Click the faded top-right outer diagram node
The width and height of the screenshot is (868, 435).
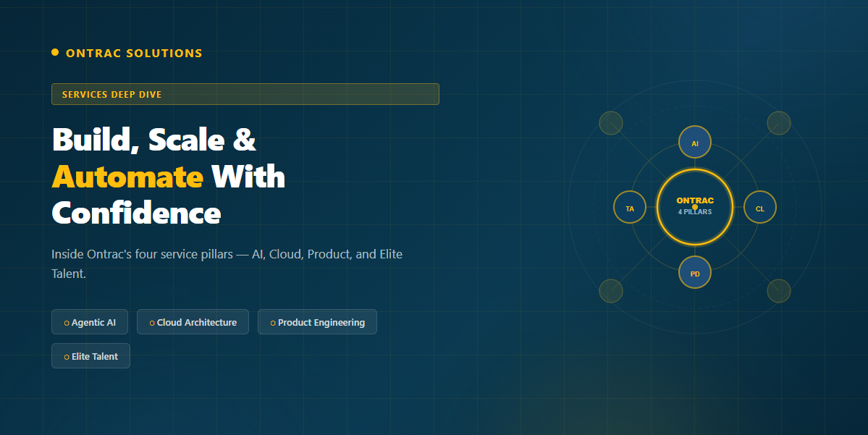(x=779, y=123)
